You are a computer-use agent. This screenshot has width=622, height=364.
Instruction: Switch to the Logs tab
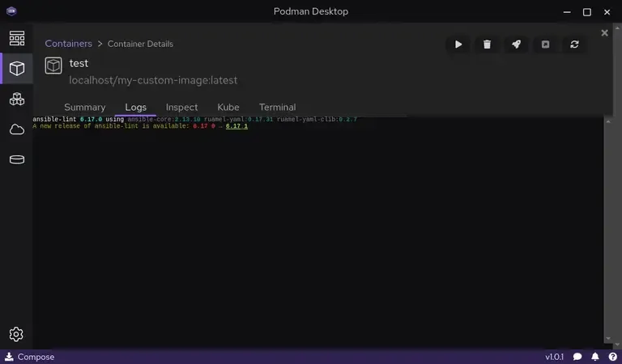(136, 108)
